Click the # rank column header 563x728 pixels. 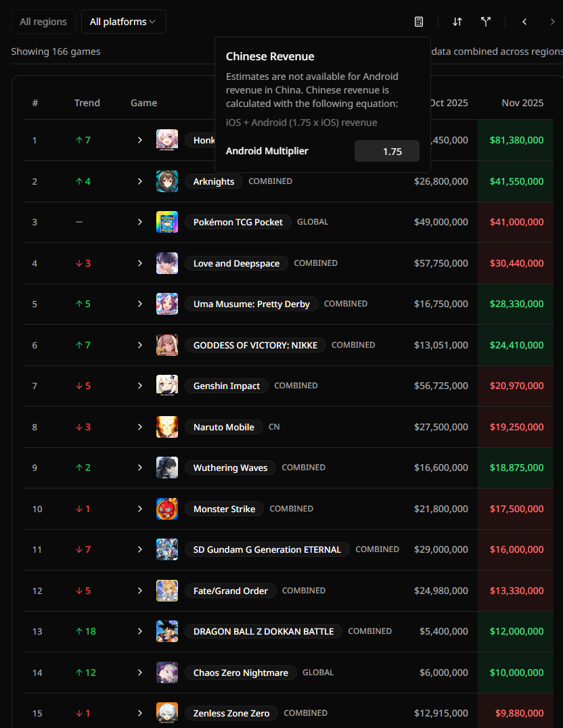pos(35,103)
